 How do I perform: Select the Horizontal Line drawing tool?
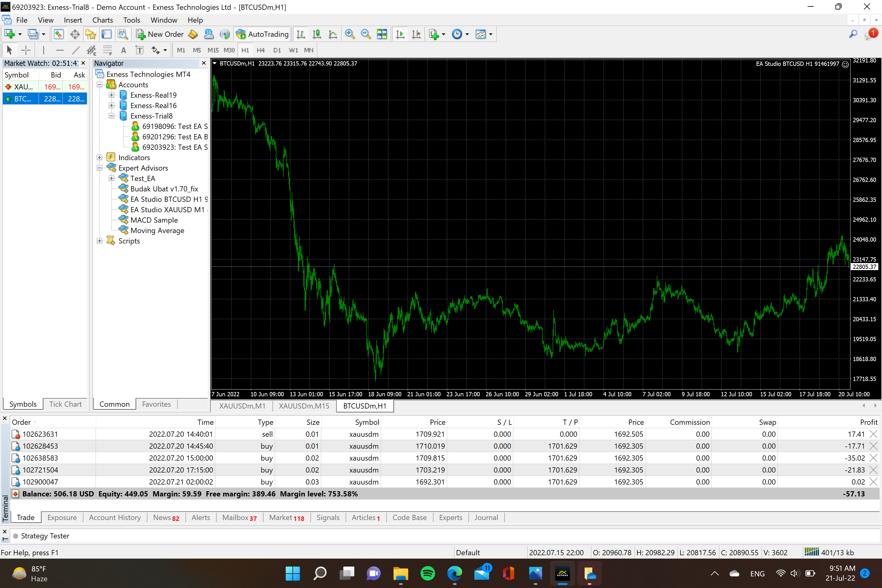pyautogui.click(x=60, y=50)
